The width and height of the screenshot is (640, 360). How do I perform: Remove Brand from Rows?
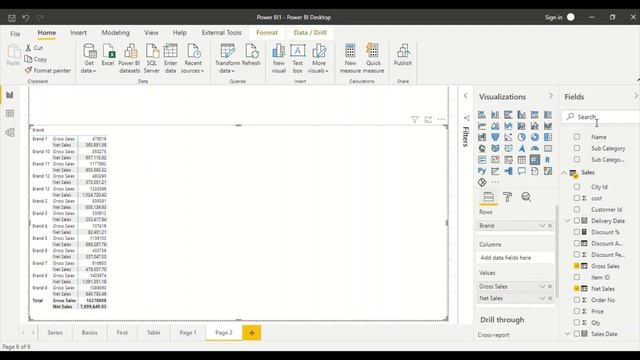[550, 226]
